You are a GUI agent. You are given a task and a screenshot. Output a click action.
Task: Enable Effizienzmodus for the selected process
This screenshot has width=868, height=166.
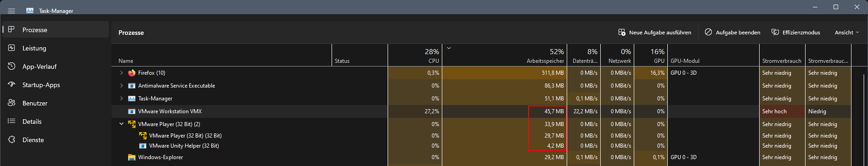796,33
